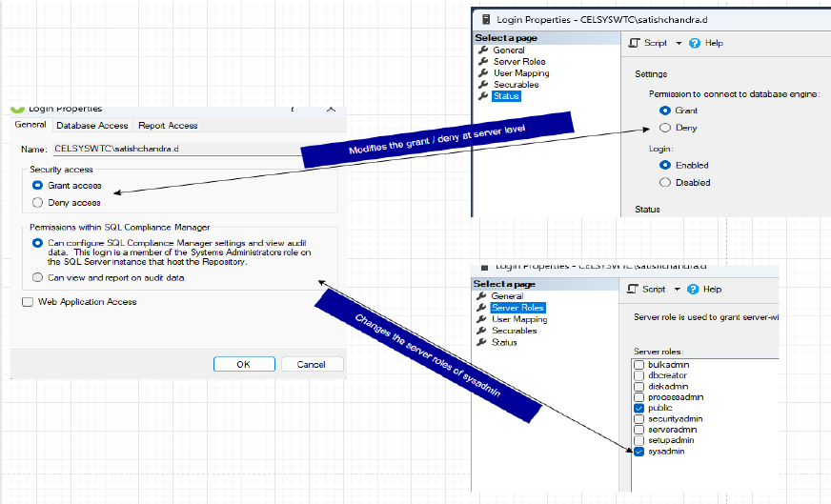Click the window icon in Login Properties title bar
The width and height of the screenshot is (831, 504).
485,20
